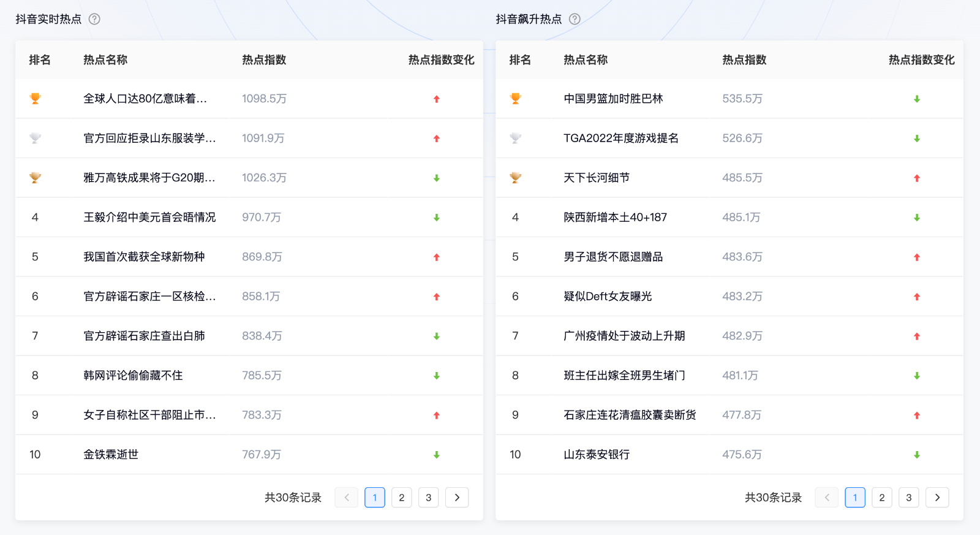980x535 pixels.
Task: Open page 3 of 抖音飙升热点 list
Action: pos(909,498)
